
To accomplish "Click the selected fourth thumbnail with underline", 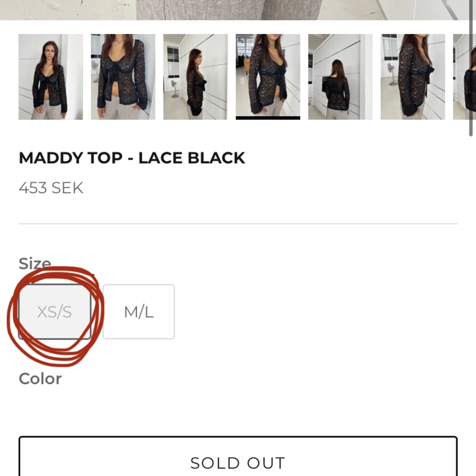I will pos(268,76).
